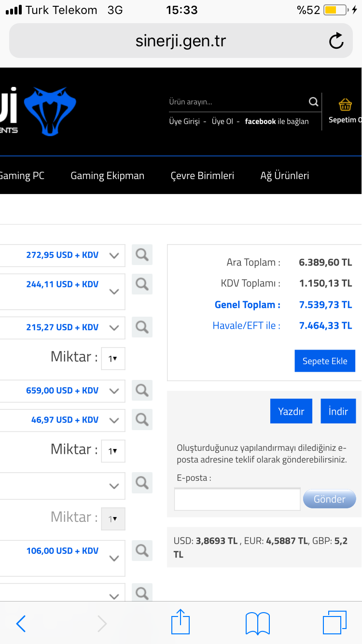Open the shopping basket icon
This screenshot has height=644, width=362.
click(345, 104)
